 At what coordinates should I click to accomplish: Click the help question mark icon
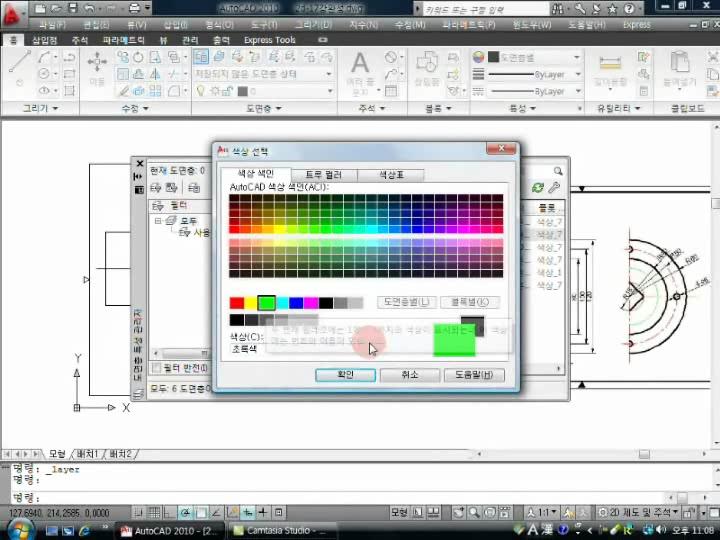click(x=630, y=8)
